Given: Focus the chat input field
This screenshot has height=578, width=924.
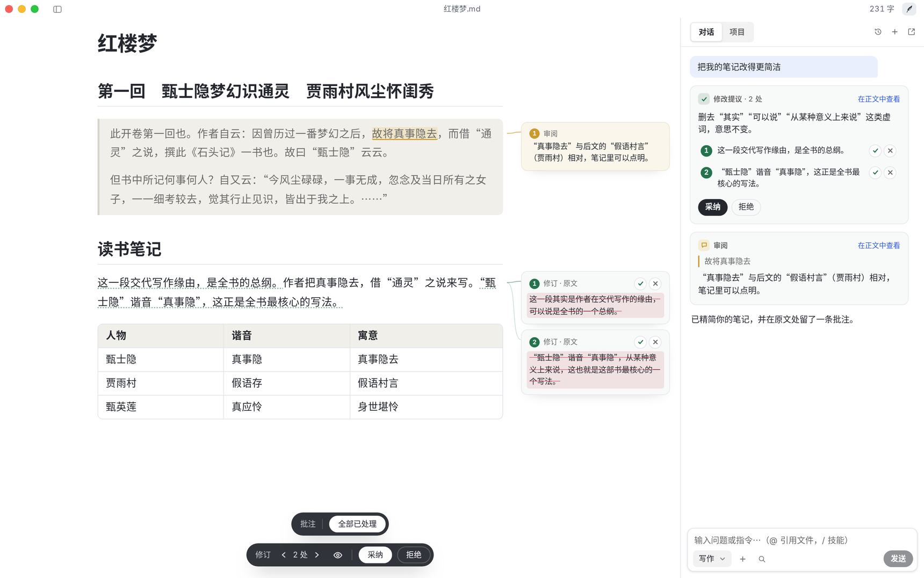Looking at the screenshot, I should point(802,540).
